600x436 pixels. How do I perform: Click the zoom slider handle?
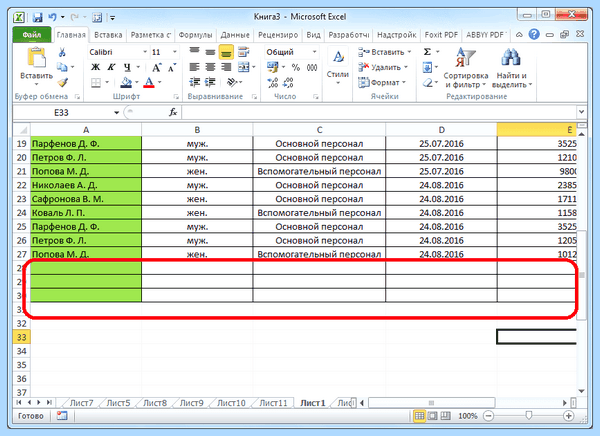click(x=528, y=415)
